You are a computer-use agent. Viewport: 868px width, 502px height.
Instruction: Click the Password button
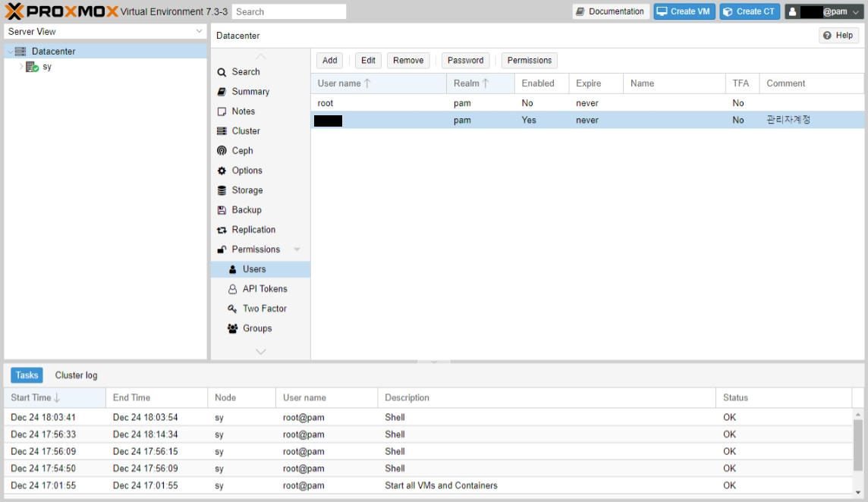[466, 61]
